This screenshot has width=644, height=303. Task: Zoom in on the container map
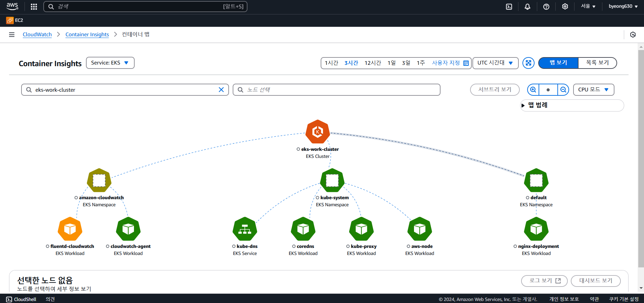pos(533,90)
